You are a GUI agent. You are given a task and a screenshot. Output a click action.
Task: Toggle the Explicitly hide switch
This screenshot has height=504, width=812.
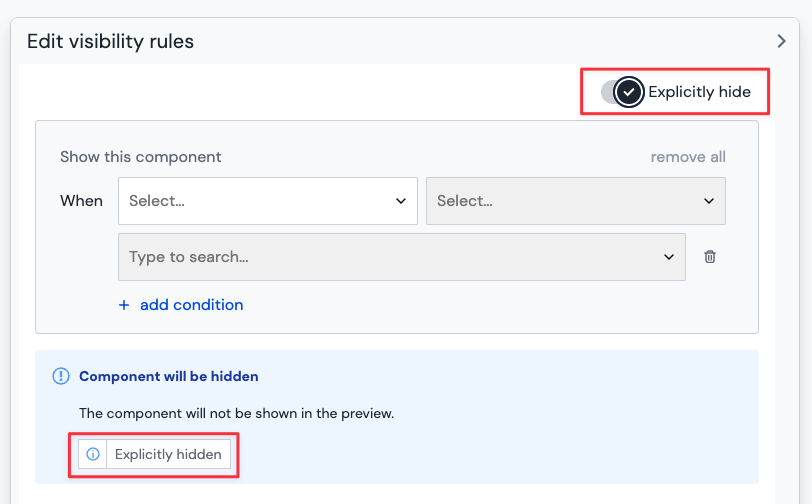622,92
